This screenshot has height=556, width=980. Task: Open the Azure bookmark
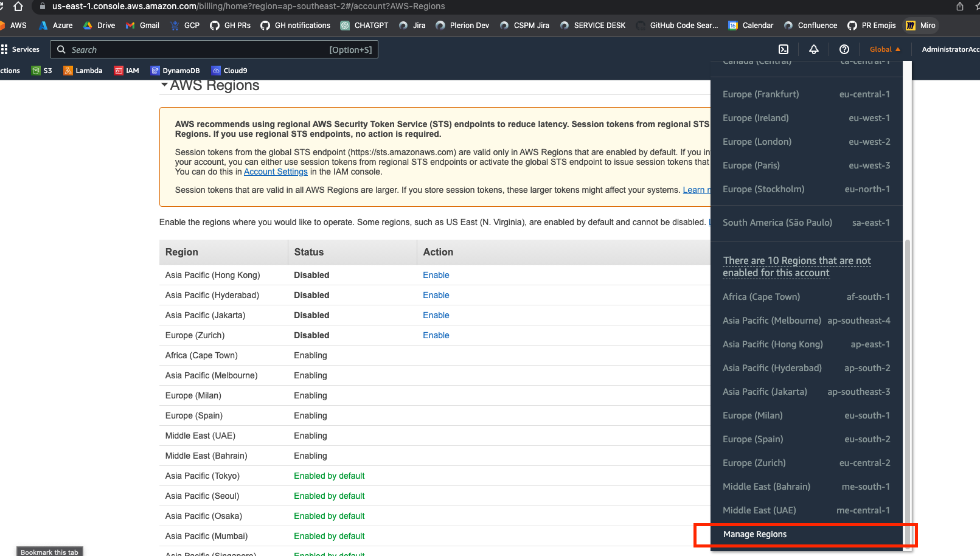coord(55,26)
